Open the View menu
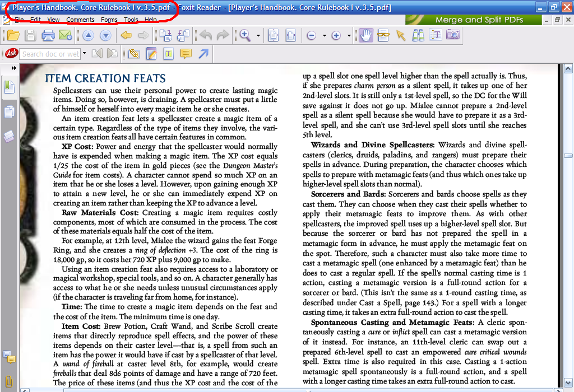The image size is (574, 392). 53,20
